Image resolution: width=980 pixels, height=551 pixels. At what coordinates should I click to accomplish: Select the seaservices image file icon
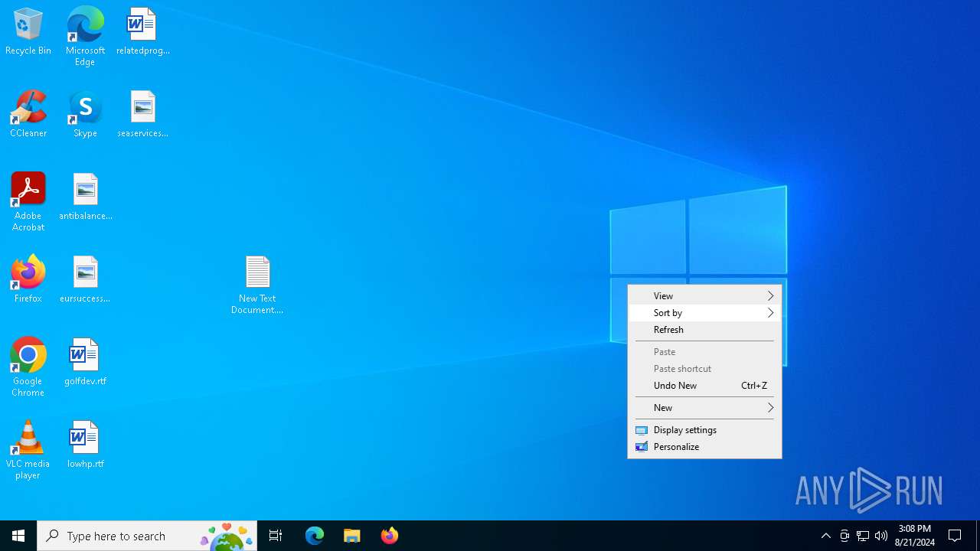tap(142, 114)
